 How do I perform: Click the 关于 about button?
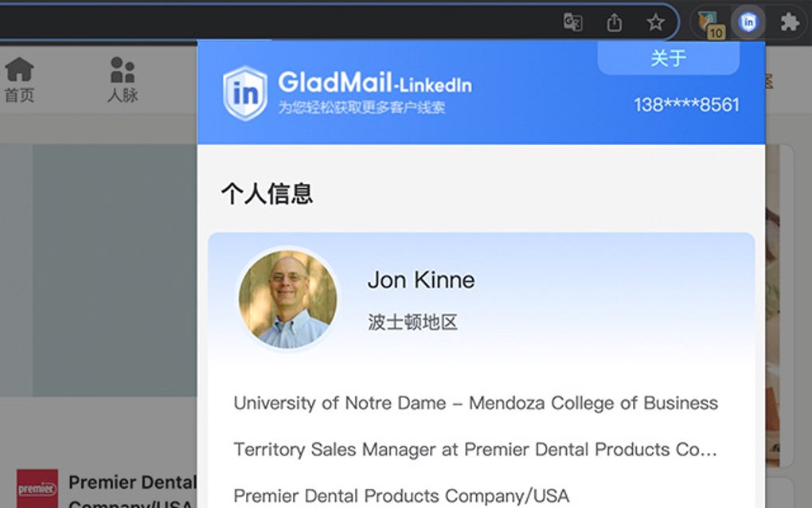668,58
